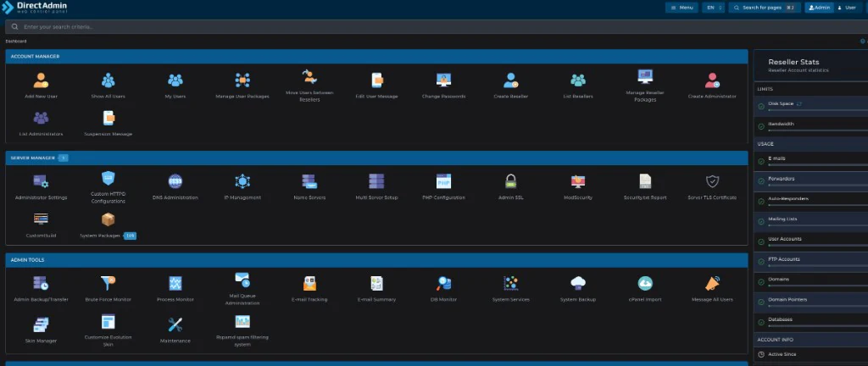Open the Custom HTTPD Configurations icon

pyautogui.click(x=108, y=178)
